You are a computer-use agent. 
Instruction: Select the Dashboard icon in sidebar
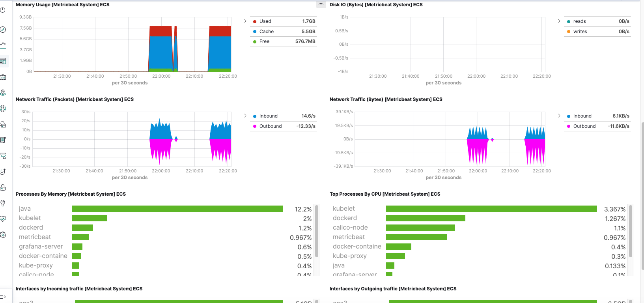tap(3, 61)
